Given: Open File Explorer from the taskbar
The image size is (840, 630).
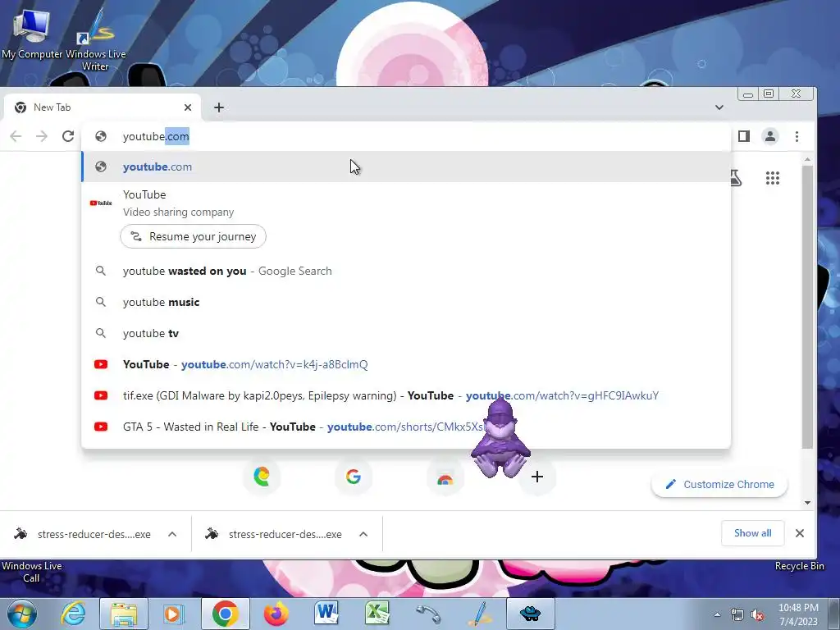Looking at the screenshot, I should [x=124, y=614].
